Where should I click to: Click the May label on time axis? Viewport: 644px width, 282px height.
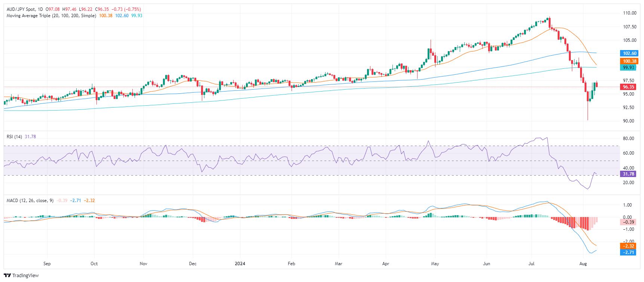click(x=435, y=264)
